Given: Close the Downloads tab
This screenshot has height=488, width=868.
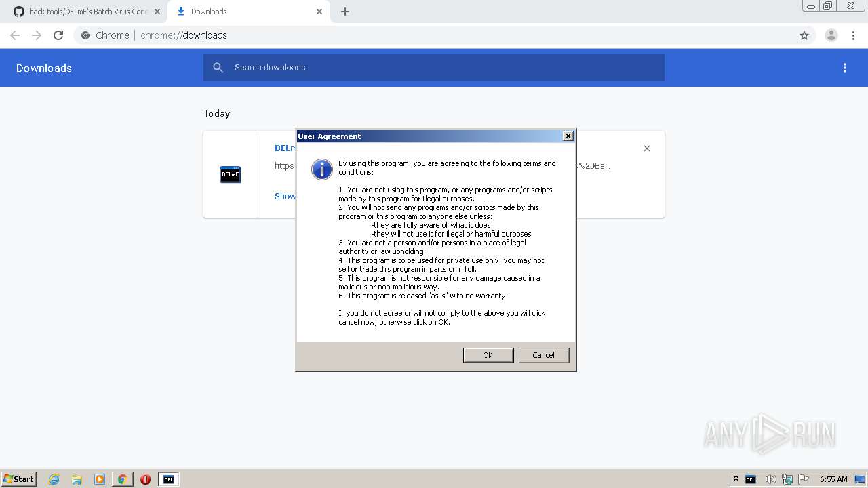Looking at the screenshot, I should click(319, 12).
